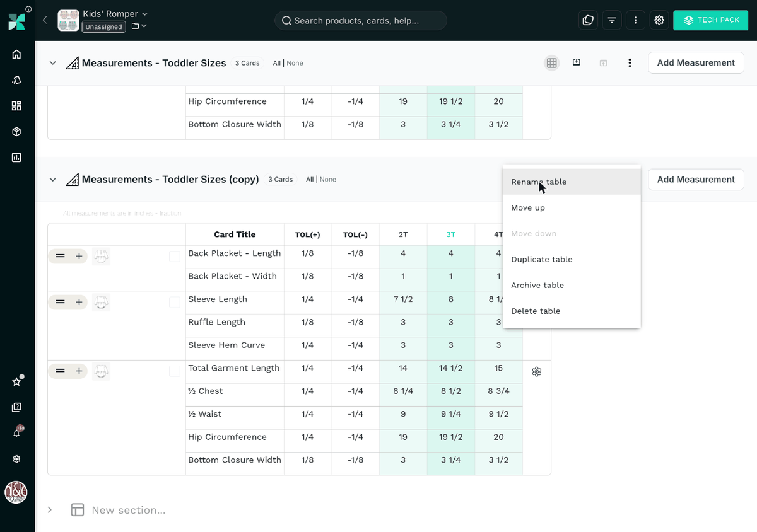
Task: Select the 3T size column header
Action: click(x=451, y=234)
